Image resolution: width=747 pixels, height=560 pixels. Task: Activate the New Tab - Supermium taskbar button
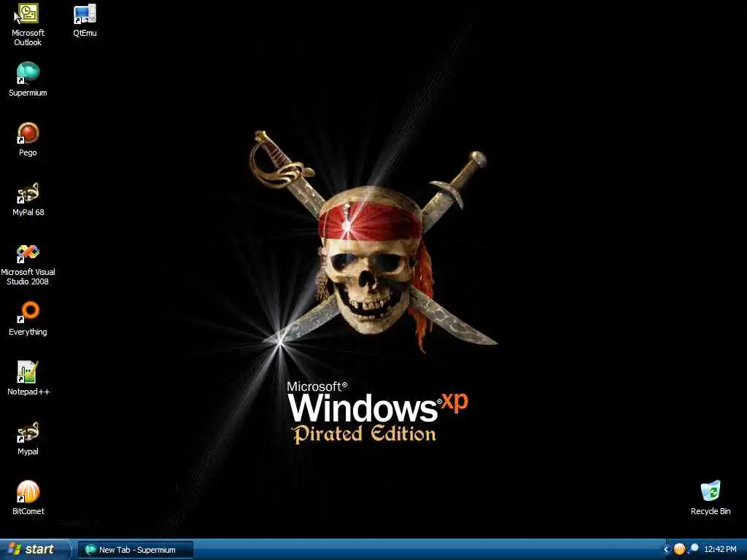coord(136,550)
